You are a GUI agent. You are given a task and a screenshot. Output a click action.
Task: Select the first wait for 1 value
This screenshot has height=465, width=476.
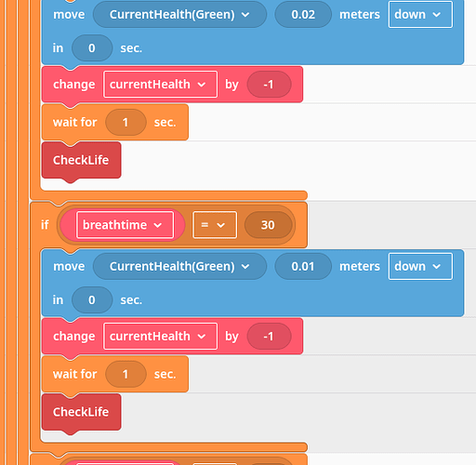click(126, 122)
